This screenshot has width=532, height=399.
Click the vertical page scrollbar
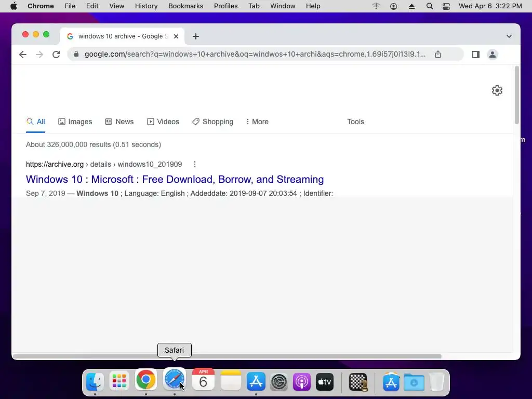coord(517,96)
